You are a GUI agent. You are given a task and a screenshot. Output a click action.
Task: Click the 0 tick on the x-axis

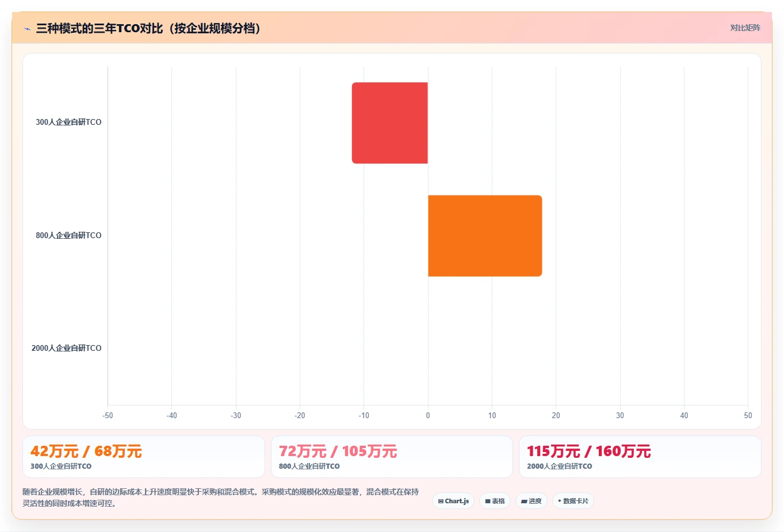coord(428,415)
